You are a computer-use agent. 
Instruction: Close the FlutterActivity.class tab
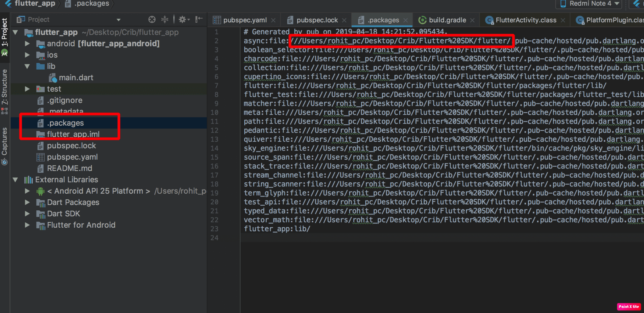(563, 20)
